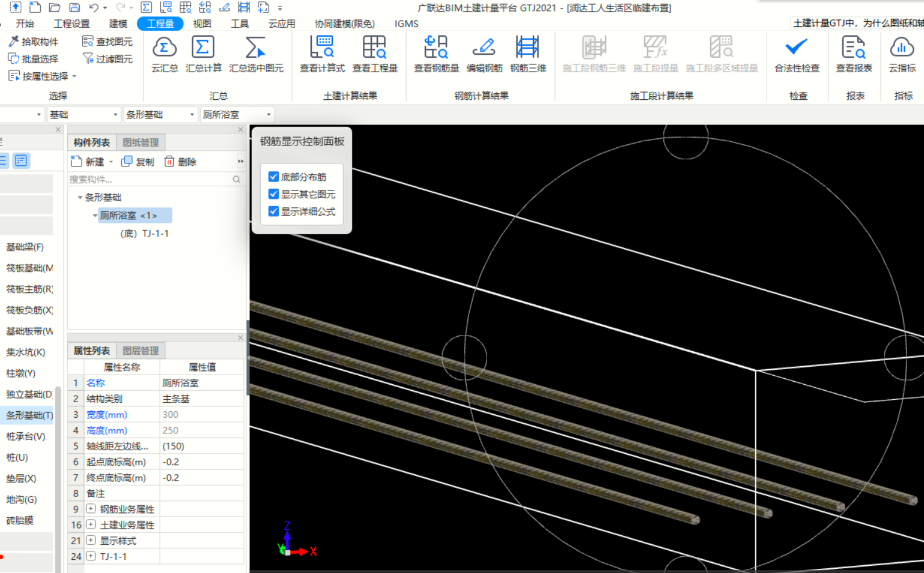Screen dimensions: 924x573
Task: Uncheck 底部分布筋 checkbox
Action: click(273, 177)
